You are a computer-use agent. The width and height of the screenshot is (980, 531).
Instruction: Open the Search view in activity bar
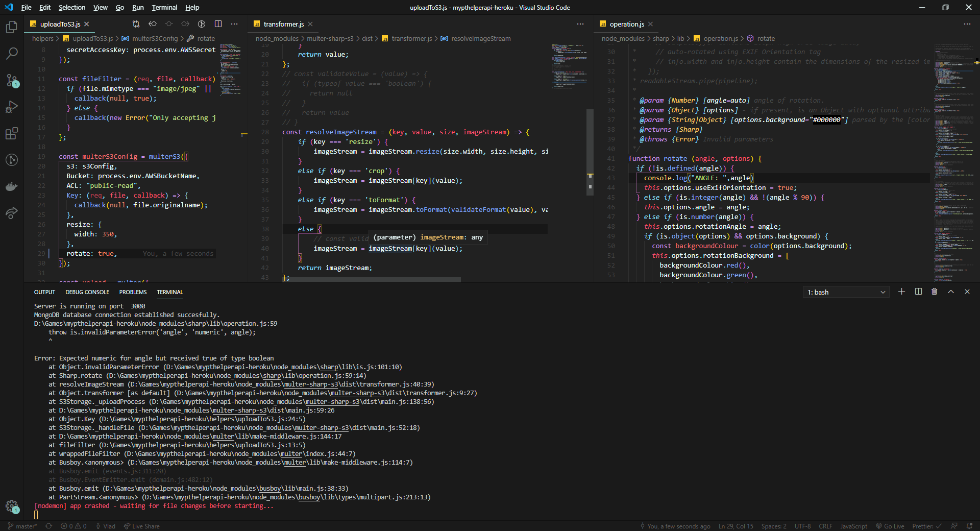[12, 53]
